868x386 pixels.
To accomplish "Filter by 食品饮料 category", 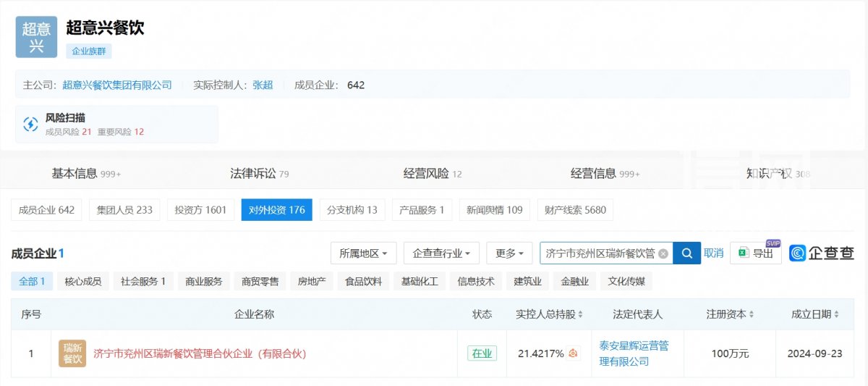I will tap(363, 281).
